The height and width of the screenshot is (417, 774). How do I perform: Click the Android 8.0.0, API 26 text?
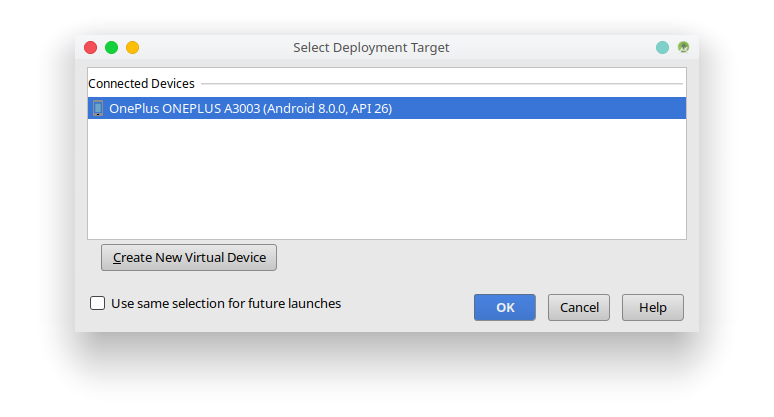point(330,109)
